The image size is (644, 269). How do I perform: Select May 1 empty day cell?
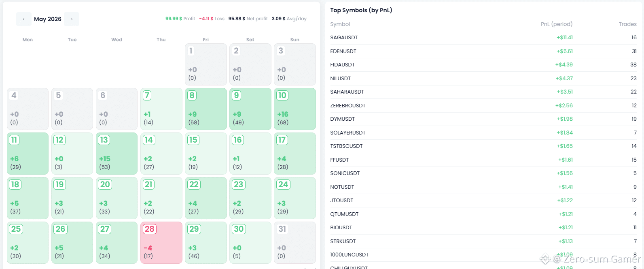(206, 64)
